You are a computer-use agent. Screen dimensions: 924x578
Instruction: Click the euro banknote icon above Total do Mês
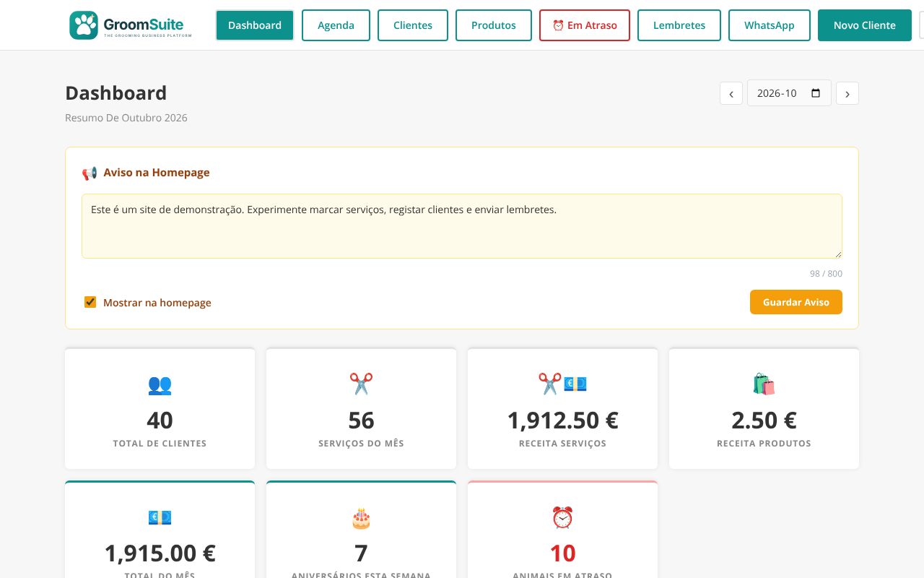click(160, 517)
